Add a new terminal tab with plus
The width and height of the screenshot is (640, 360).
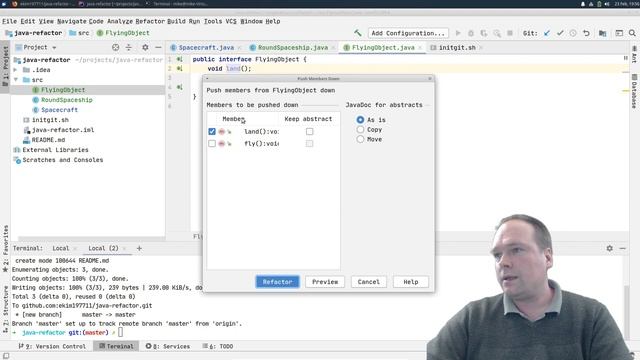coord(139,248)
